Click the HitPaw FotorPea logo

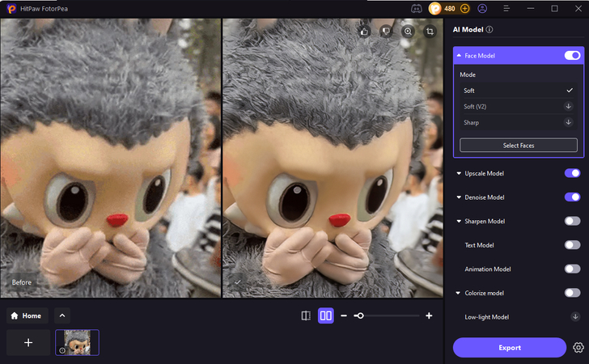tap(11, 9)
